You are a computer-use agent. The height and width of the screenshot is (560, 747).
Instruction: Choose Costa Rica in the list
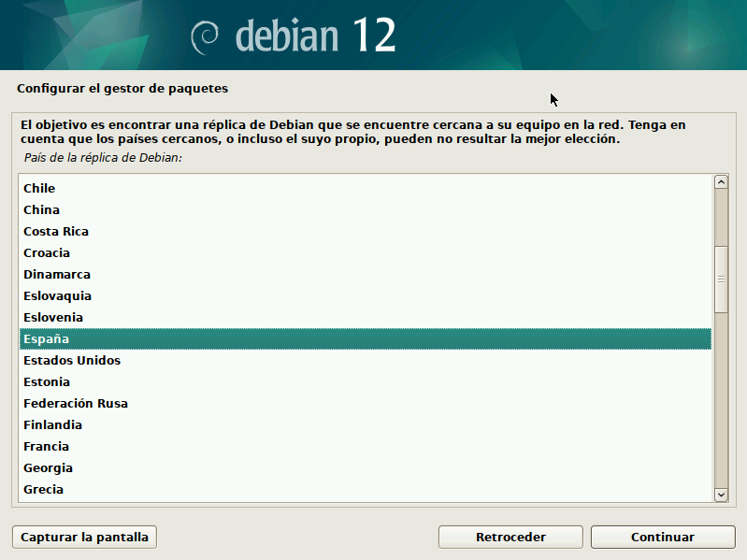pos(56,231)
